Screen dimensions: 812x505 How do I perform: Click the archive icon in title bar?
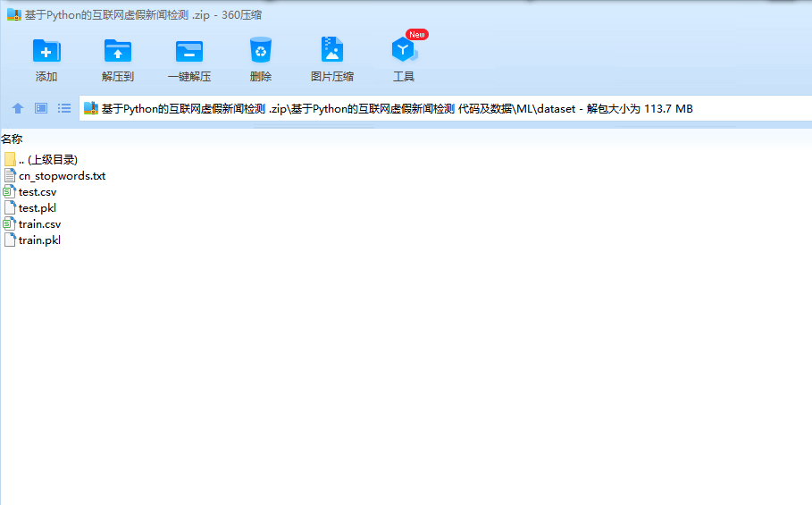point(14,14)
